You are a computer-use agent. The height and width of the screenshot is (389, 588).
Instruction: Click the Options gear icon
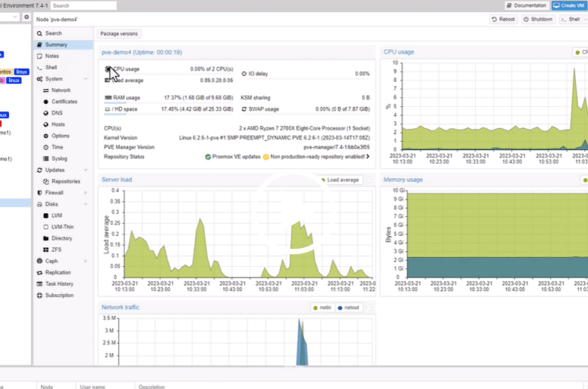46,136
